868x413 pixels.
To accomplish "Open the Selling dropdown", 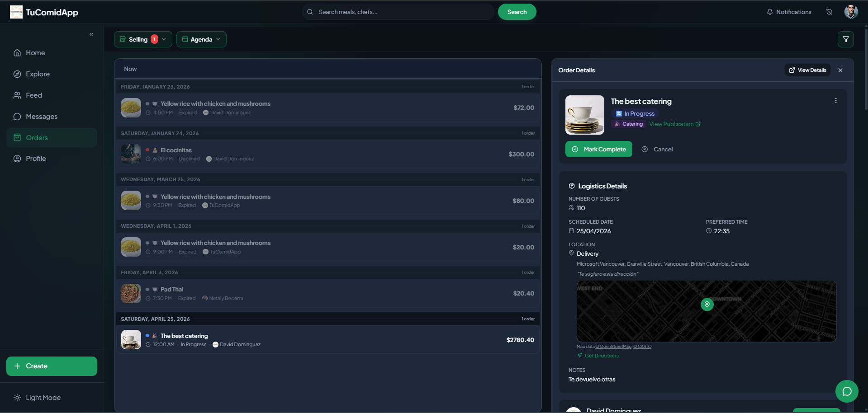I will (142, 39).
